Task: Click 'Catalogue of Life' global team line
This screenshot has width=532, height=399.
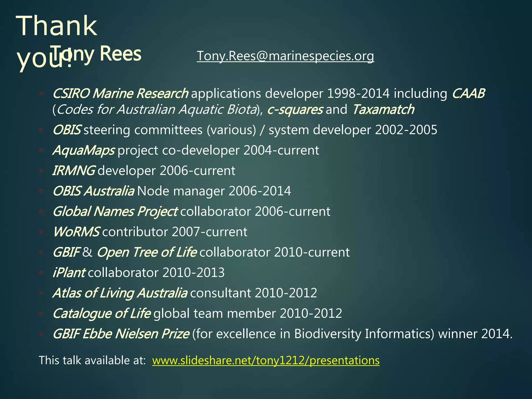Action: click(x=197, y=313)
